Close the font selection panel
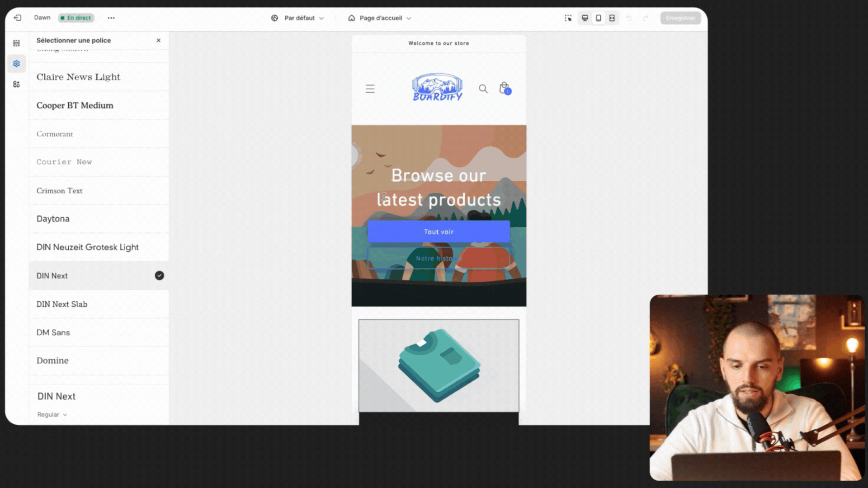The width and height of the screenshot is (868, 488). (x=159, y=40)
